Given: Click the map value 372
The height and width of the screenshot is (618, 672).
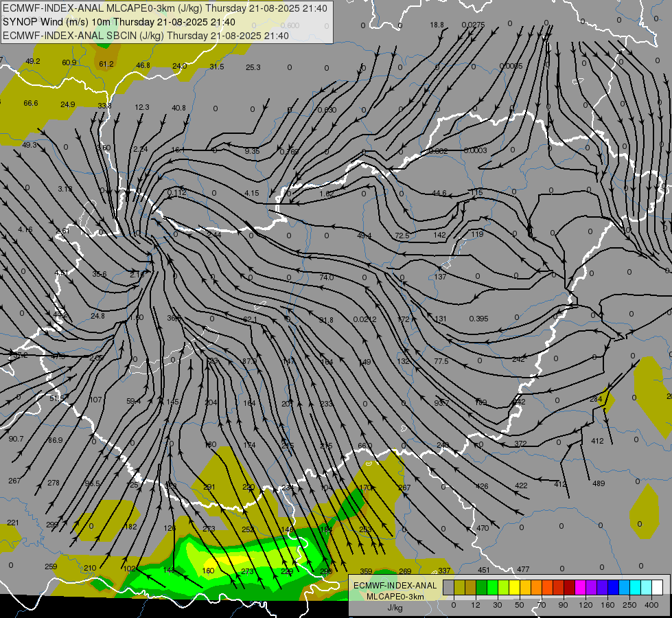Looking at the screenshot, I should click(x=520, y=444).
